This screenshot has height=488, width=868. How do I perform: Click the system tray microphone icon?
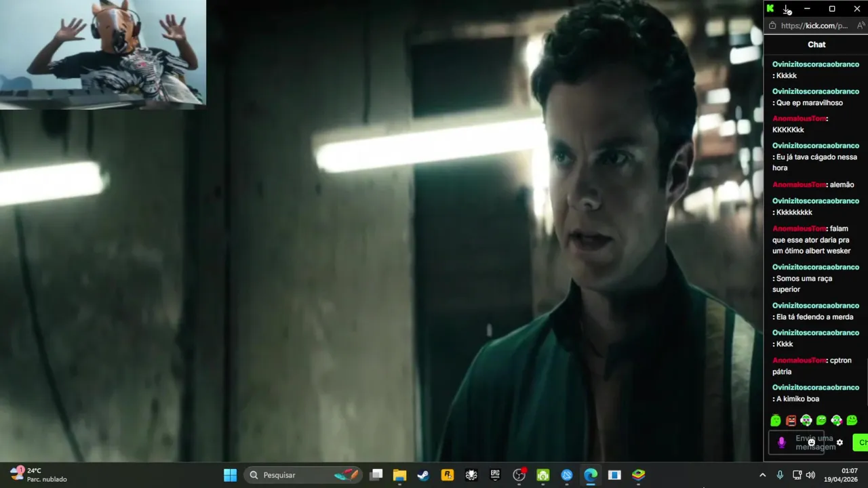pyautogui.click(x=780, y=475)
